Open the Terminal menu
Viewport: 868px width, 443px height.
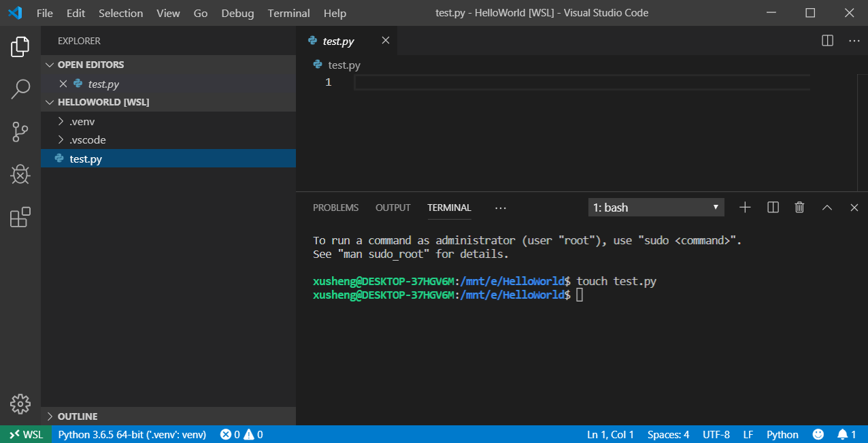pyautogui.click(x=288, y=13)
